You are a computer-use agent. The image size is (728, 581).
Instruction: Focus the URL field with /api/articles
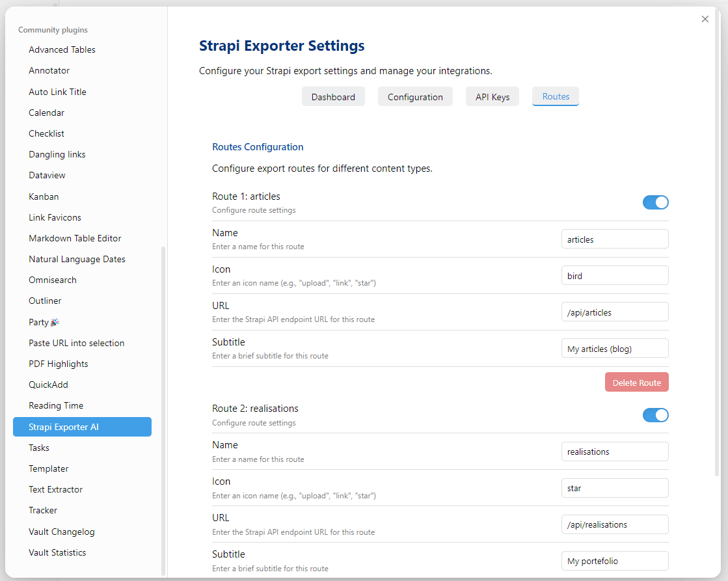pyautogui.click(x=615, y=312)
